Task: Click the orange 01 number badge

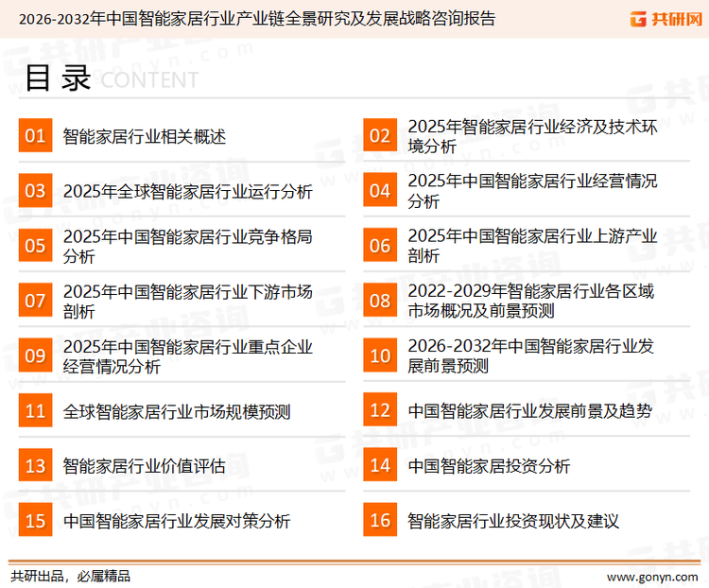Action: coord(35,136)
